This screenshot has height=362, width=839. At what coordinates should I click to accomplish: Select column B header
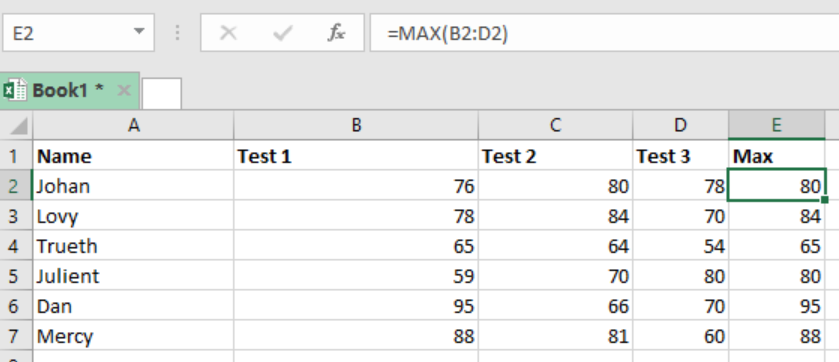(x=356, y=125)
